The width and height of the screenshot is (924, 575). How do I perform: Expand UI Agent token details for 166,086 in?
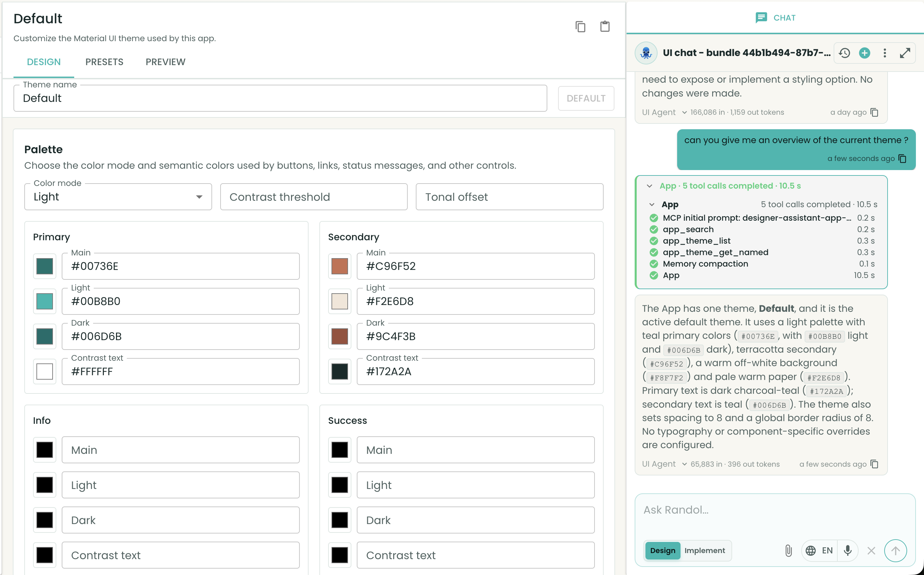pos(684,112)
